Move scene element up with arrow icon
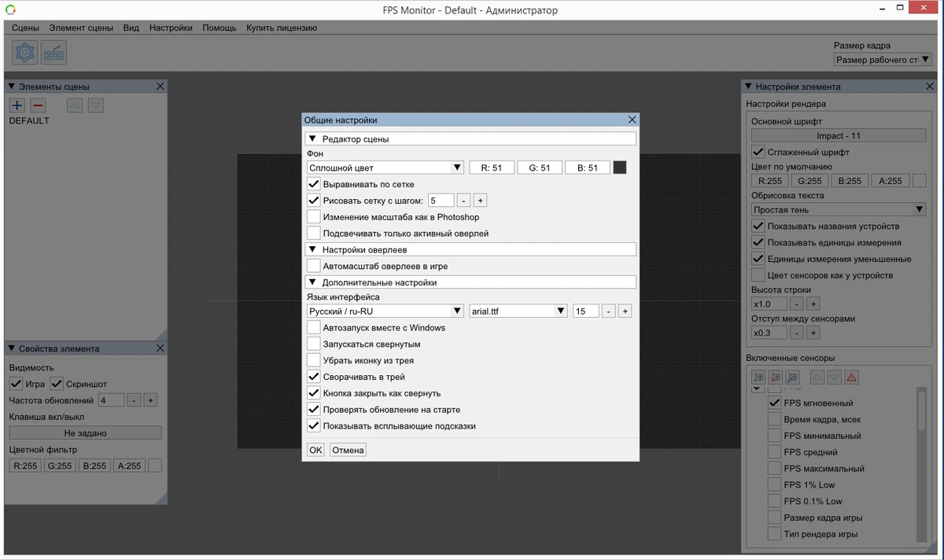This screenshot has width=944, height=560. pos(75,105)
